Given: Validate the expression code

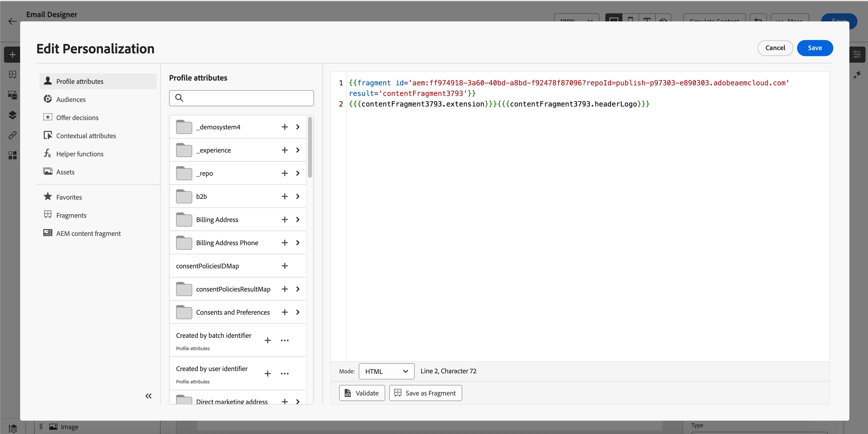Looking at the screenshot, I should [362, 393].
